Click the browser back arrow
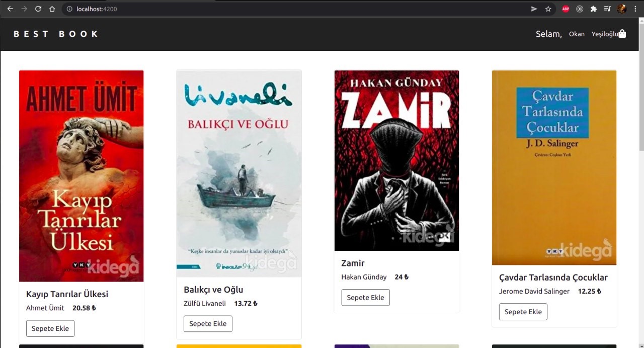This screenshot has height=348, width=644. 10,9
